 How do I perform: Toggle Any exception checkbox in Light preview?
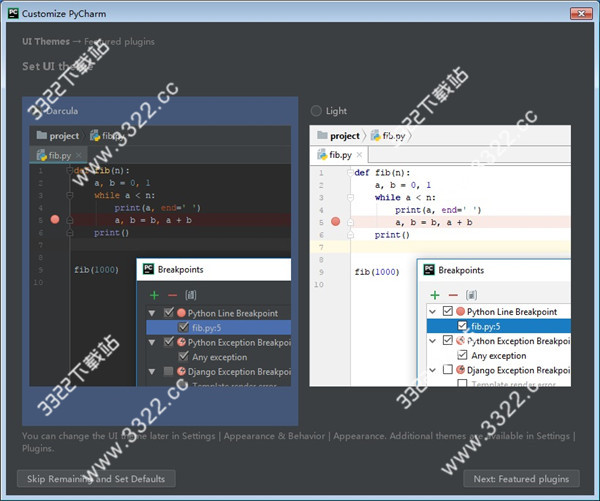tap(462, 355)
